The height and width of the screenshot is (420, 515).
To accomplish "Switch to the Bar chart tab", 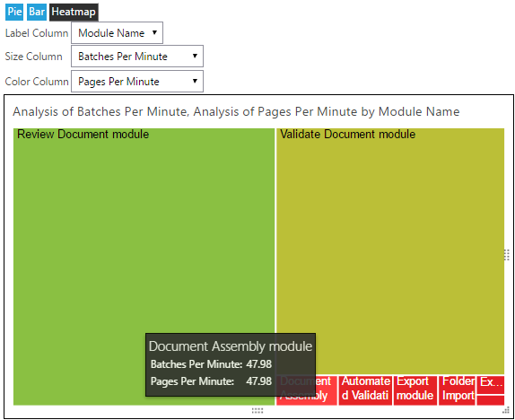I will click(37, 12).
